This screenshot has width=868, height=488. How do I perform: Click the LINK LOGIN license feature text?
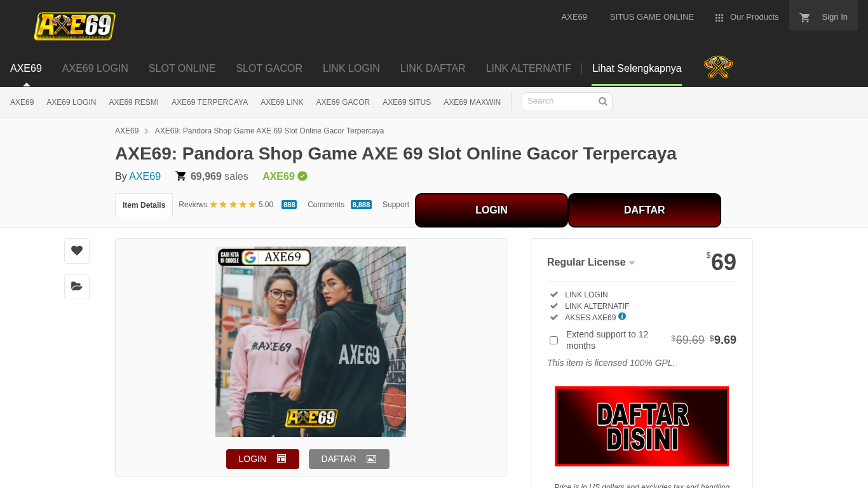tap(587, 295)
